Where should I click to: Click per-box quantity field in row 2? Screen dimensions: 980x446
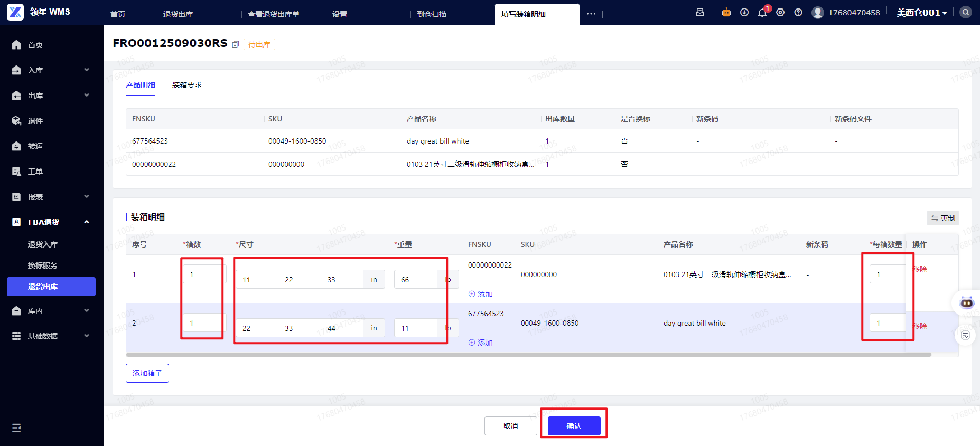tap(888, 322)
